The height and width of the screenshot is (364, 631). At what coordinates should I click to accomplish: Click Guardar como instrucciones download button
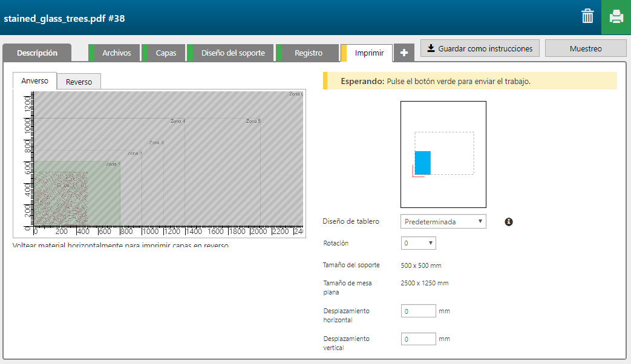tap(480, 48)
